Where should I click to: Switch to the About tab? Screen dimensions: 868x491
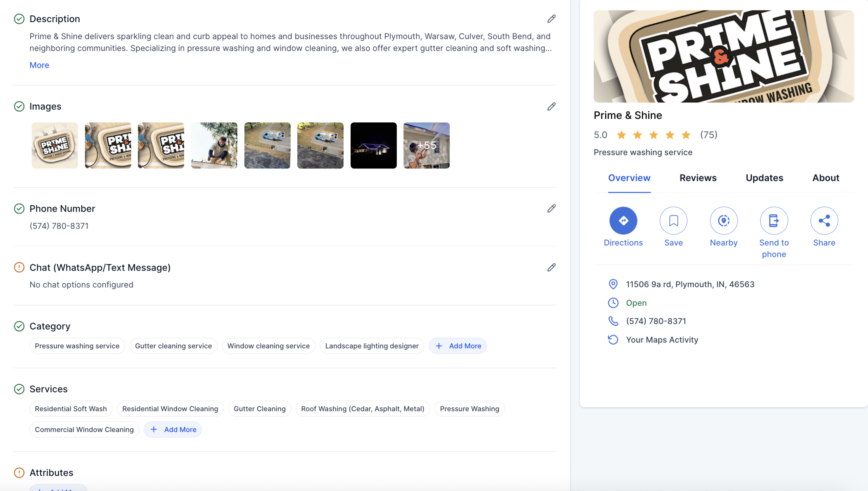[x=826, y=178]
